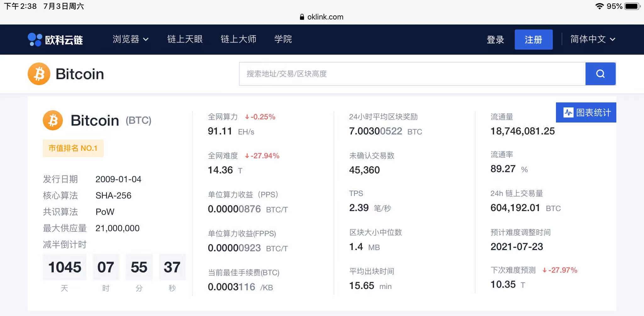Click the large Bitcoin page heading
Viewport: 644px width, 316px height.
coord(80,74)
